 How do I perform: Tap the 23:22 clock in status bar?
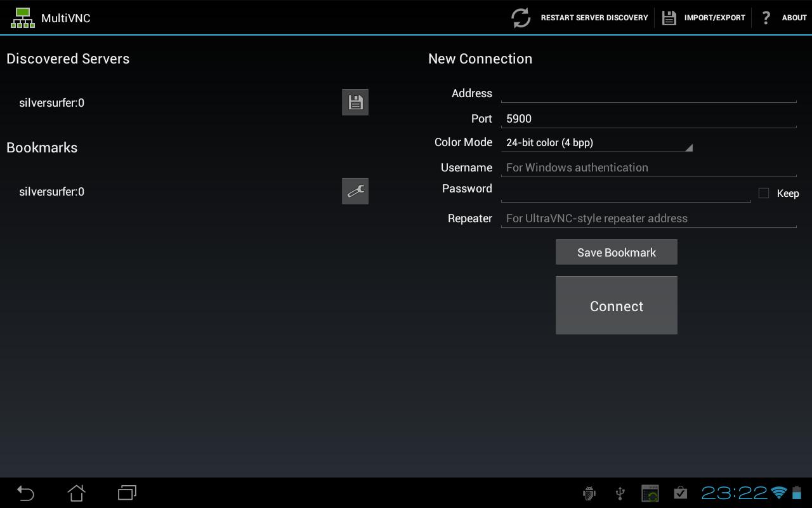(x=734, y=493)
